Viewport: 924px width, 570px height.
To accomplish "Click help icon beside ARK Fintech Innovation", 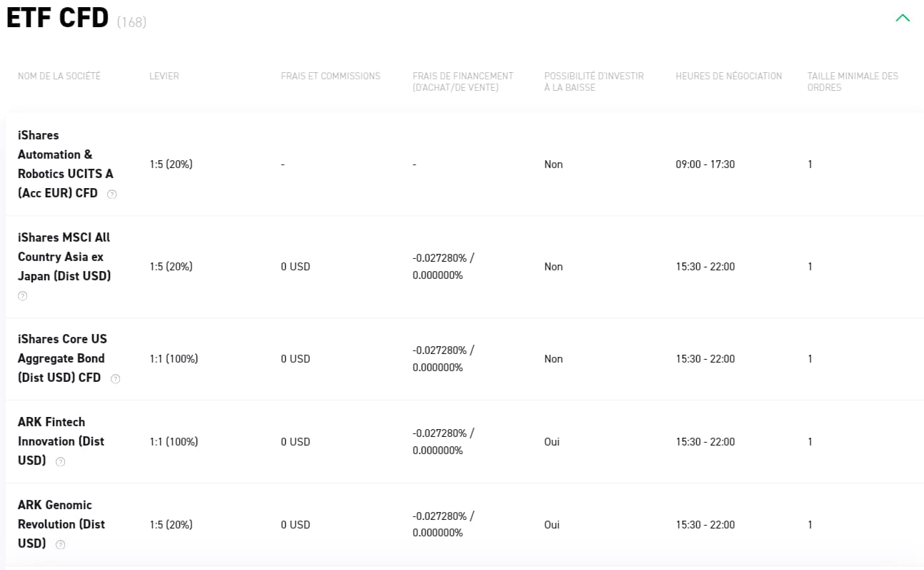I will coord(61,461).
